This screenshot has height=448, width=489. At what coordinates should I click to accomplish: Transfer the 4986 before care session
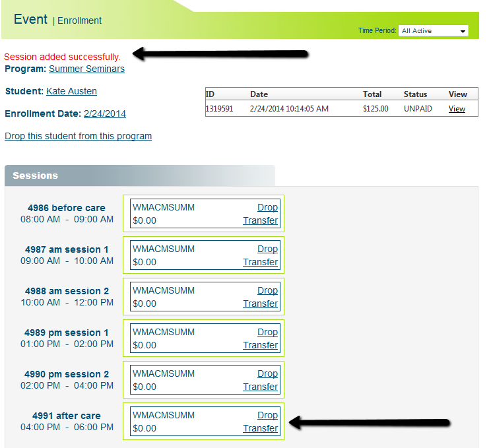click(260, 220)
